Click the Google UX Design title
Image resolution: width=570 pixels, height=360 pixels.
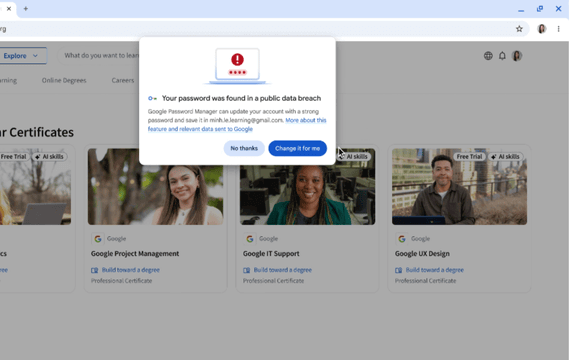422,253
